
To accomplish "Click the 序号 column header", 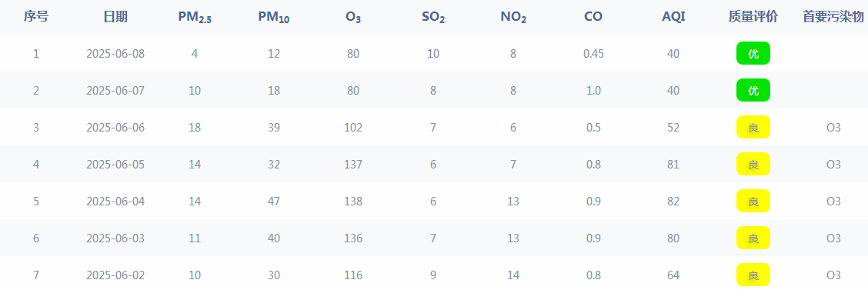I will 36,17.
